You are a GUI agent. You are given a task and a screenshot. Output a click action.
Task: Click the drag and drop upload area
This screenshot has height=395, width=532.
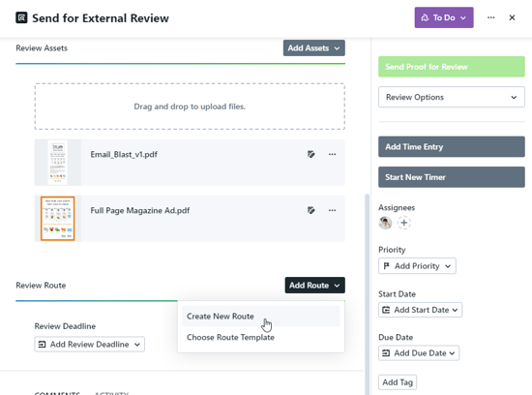(190, 106)
